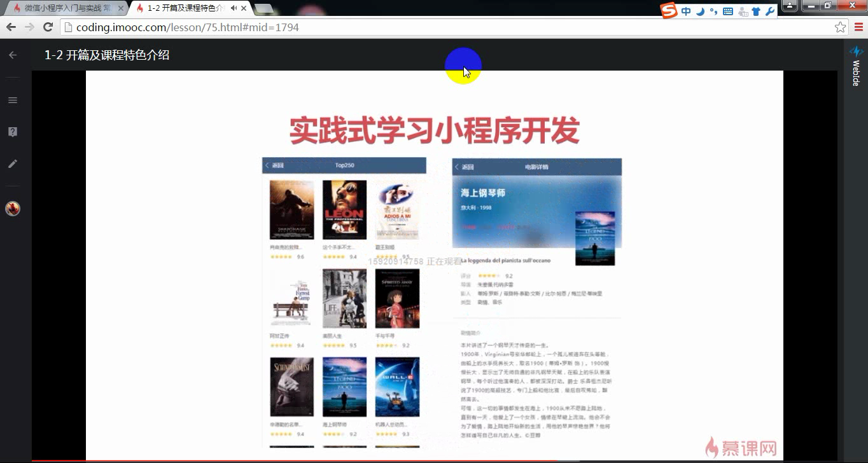Toggle the Sogou punctuation mode icon
The image size is (868, 463).
[713, 11]
